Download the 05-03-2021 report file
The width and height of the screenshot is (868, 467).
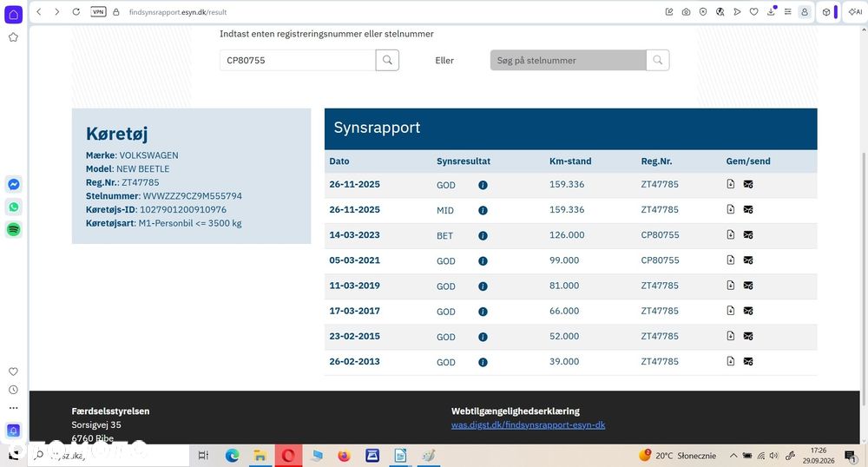coord(731,260)
